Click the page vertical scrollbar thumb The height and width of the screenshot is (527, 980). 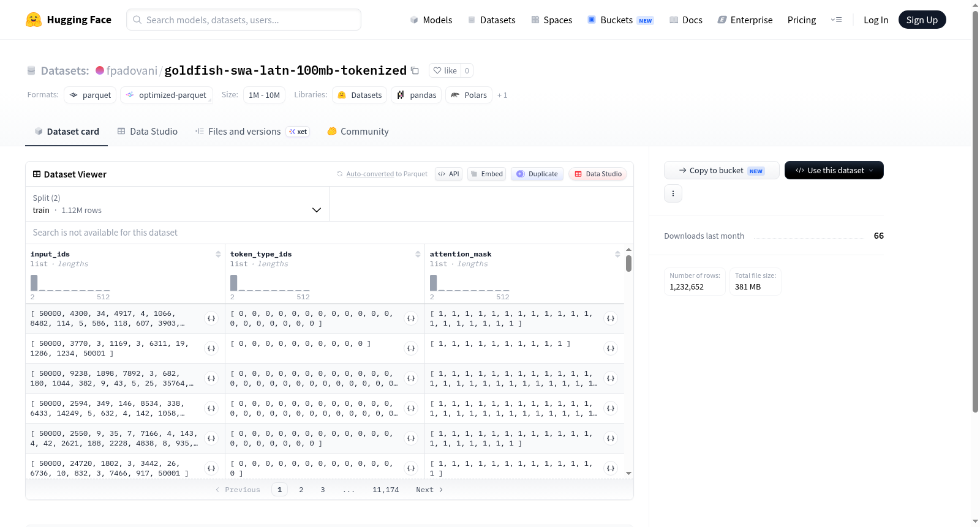[975, 212]
